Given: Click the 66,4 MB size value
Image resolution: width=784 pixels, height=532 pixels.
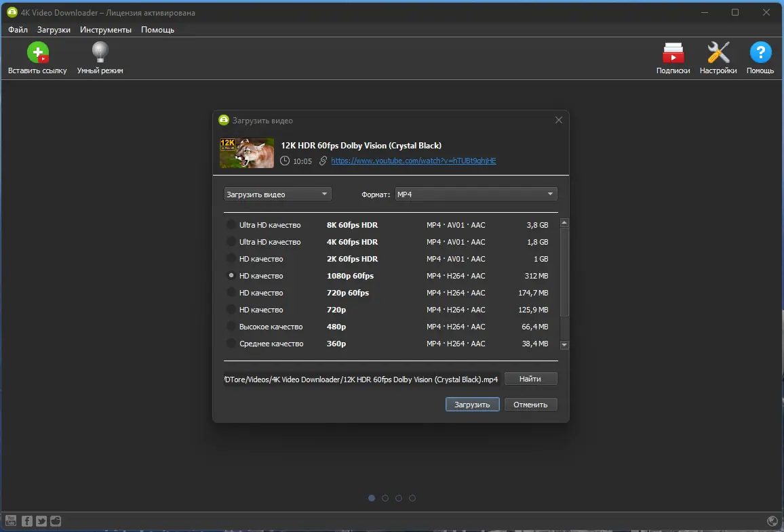Looking at the screenshot, I should pos(534,327).
